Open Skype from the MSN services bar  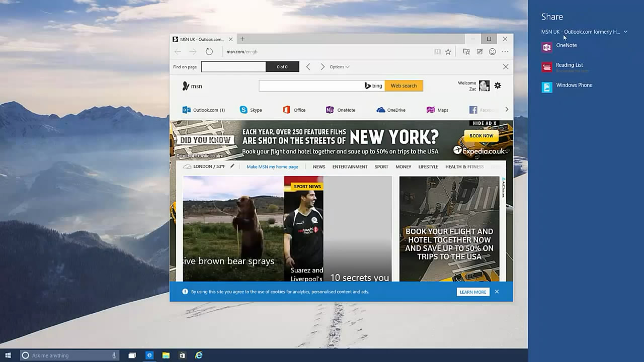click(x=252, y=110)
